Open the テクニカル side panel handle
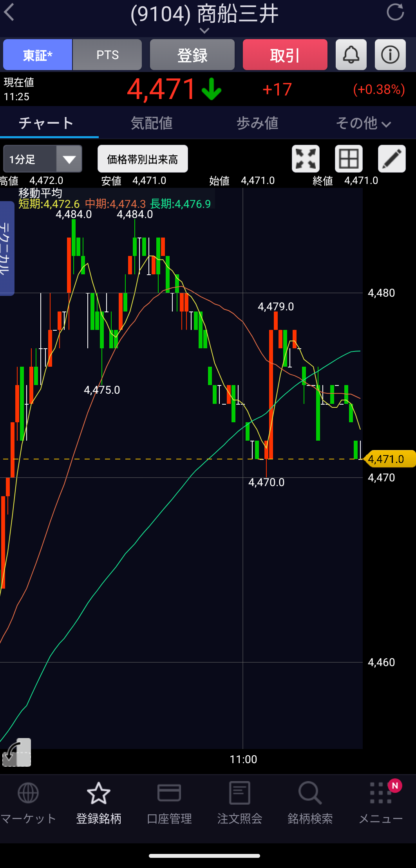The width and height of the screenshot is (416, 868). point(7,248)
